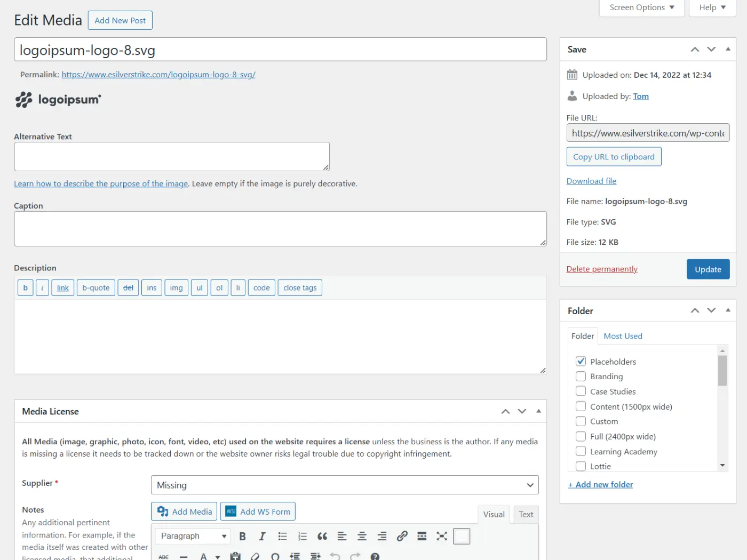Move the Folder panel up
Viewport: 747px width, 560px height.
click(695, 310)
